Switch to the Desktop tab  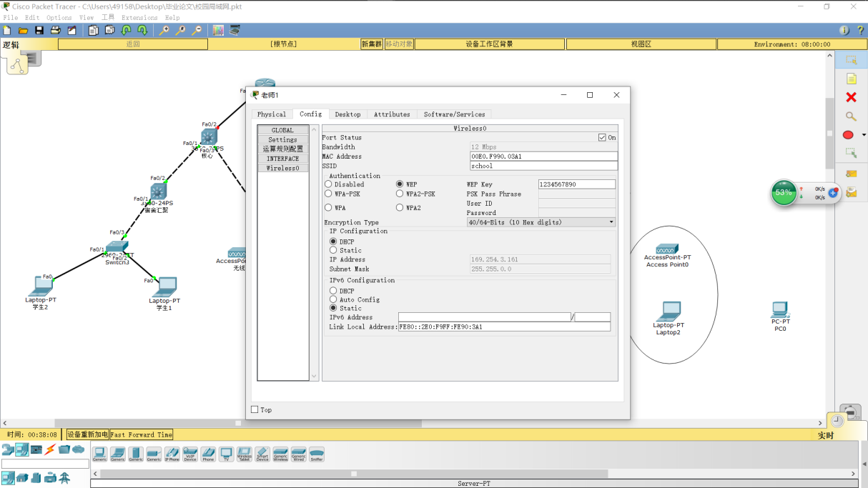(x=347, y=114)
